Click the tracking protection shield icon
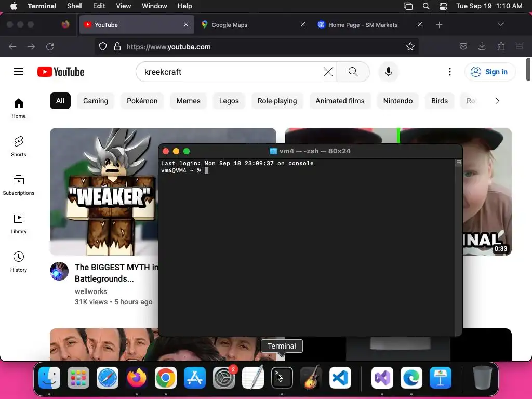Screen dimensions: 532x399 103,46
